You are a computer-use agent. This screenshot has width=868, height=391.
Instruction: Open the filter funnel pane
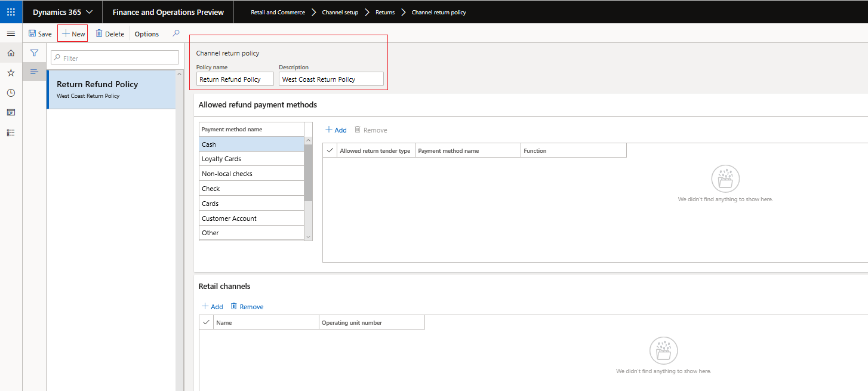point(35,53)
